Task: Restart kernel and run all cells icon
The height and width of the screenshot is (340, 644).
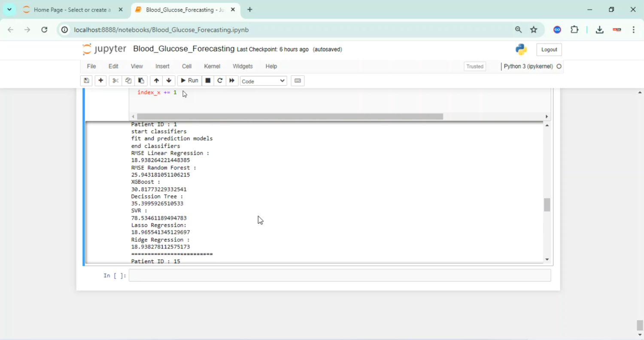Action: tap(232, 81)
